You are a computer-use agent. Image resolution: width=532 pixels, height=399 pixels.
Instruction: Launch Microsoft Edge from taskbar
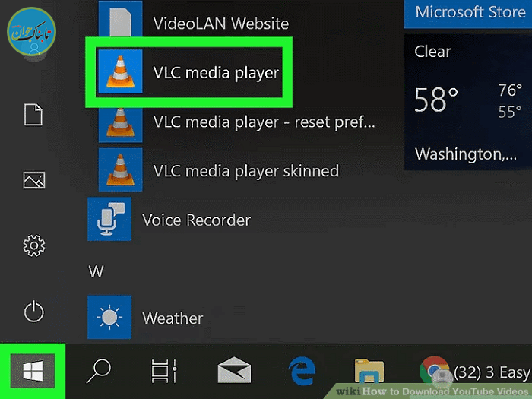click(x=302, y=371)
